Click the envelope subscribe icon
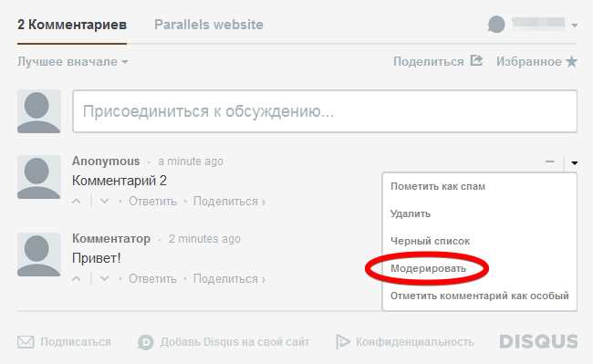 tap(26, 342)
